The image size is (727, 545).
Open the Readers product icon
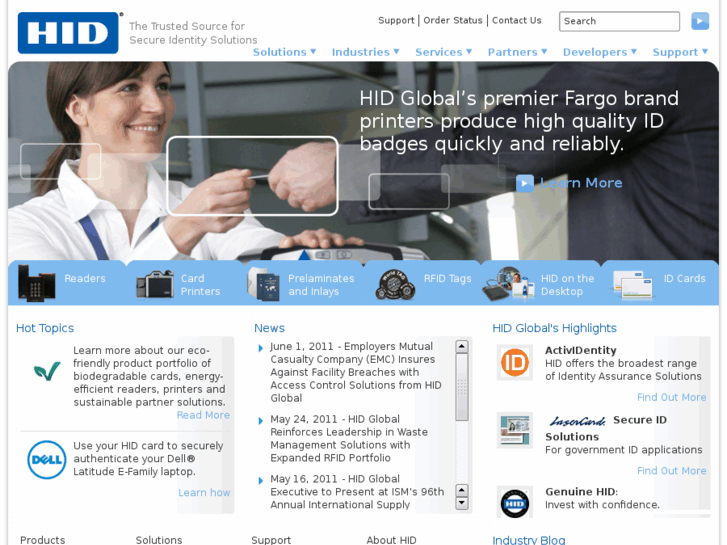[37, 283]
